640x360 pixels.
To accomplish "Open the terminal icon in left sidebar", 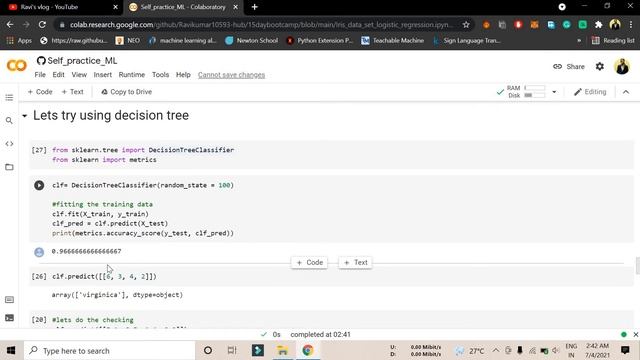I will coord(9,318).
